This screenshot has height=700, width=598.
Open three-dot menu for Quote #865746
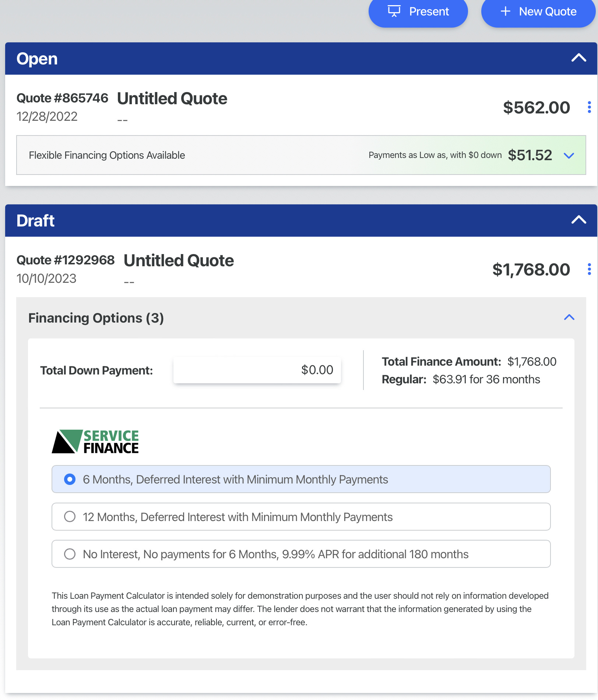click(x=589, y=107)
